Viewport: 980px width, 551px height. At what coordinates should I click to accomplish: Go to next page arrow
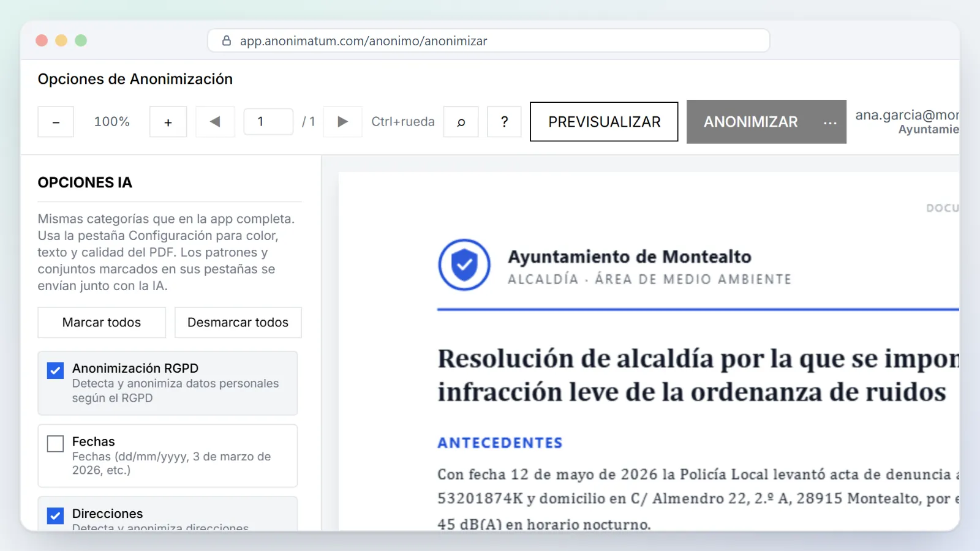[x=342, y=122]
